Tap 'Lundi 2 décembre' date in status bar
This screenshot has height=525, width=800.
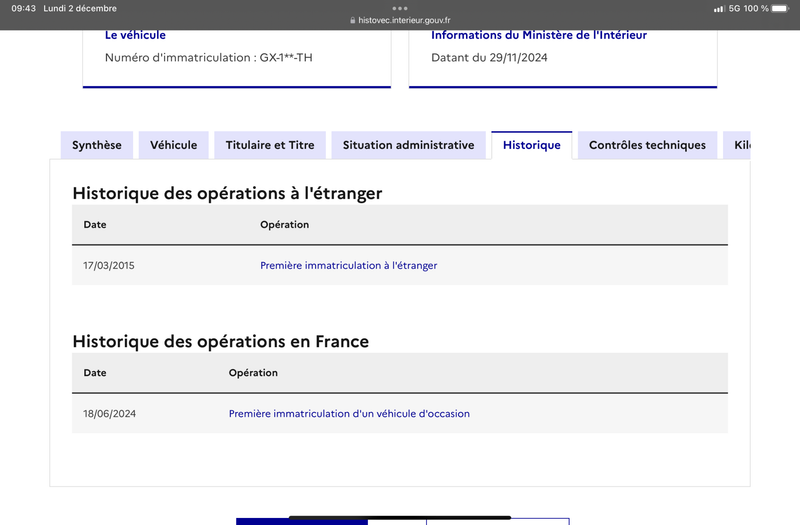click(80, 9)
